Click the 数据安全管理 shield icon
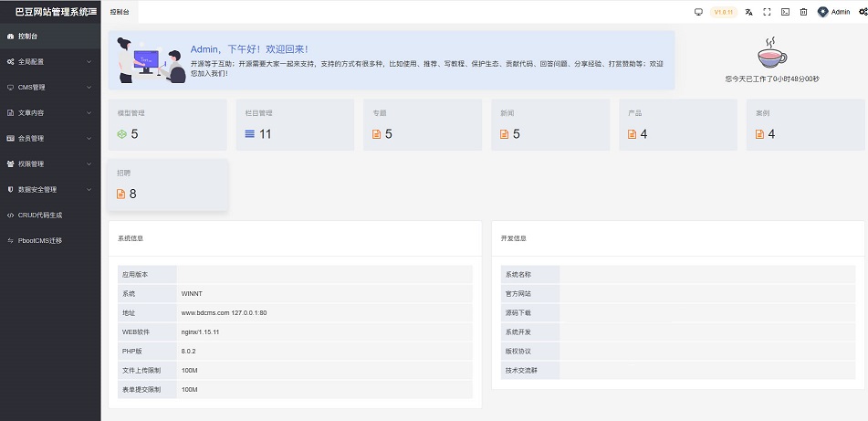Screen dimensions: 868x421 pos(11,189)
